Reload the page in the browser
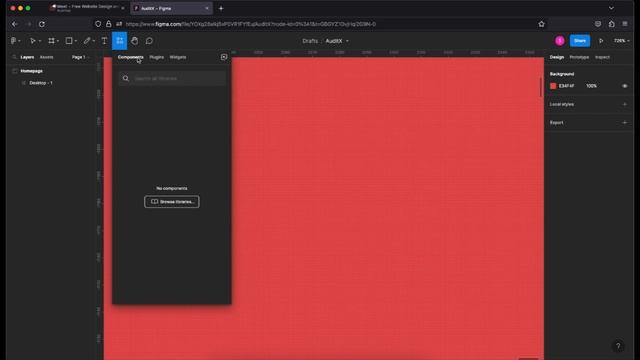The width and height of the screenshot is (640, 360). point(42,24)
